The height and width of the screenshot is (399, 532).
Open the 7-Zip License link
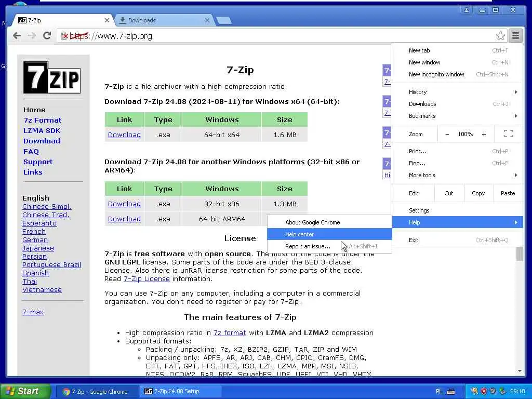tap(147, 279)
